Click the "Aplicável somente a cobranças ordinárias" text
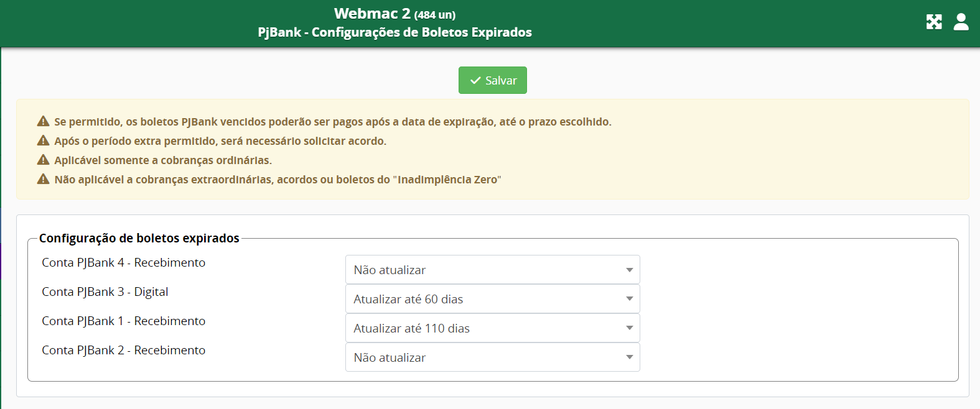This screenshot has height=409, width=980. (x=162, y=160)
